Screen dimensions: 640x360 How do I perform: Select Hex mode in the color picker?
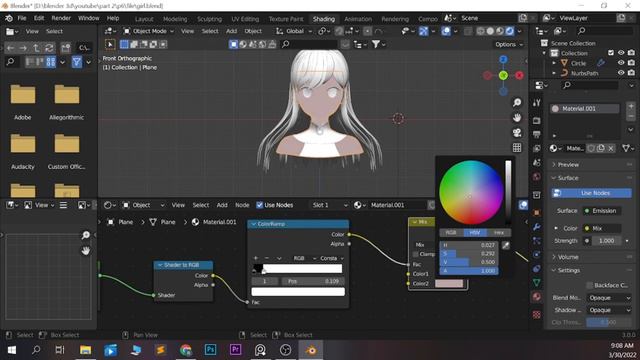pyautogui.click(x=499, y=232)
